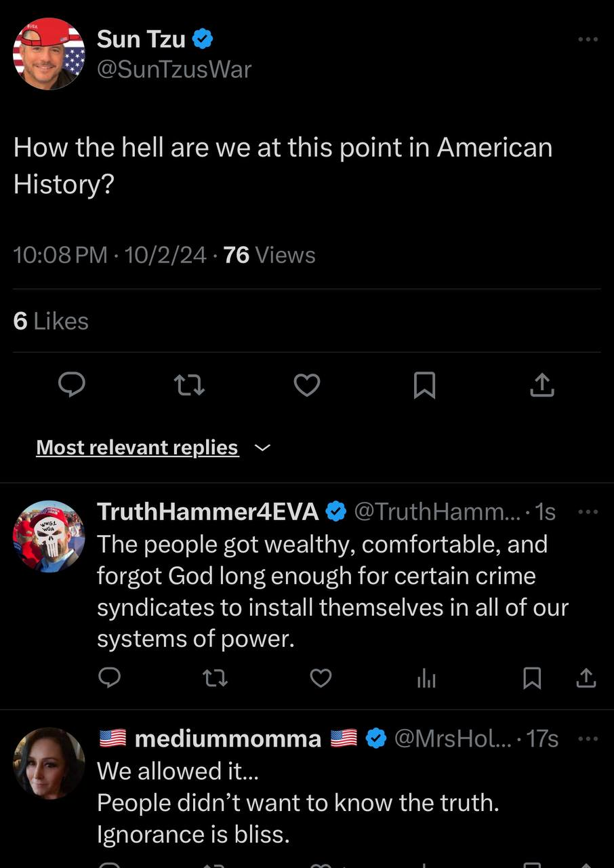Share TruthHammer4EVA's reply
The image size is (614, 868).
[586, 677]
